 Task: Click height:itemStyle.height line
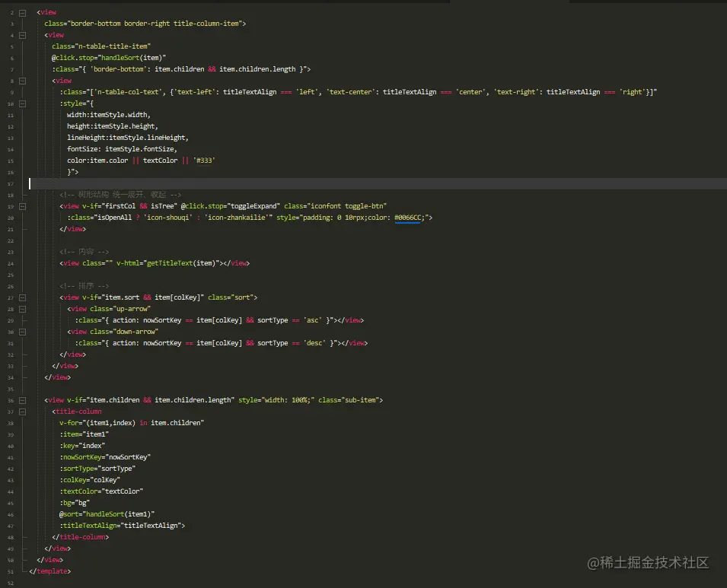pyautogui.click(x=112, y=126)
